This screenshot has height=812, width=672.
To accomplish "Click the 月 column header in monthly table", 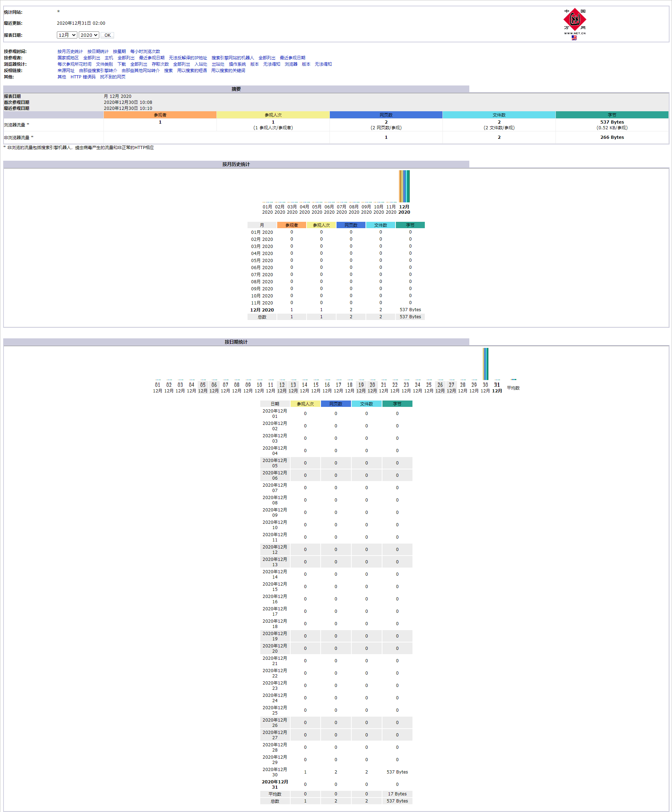I will click(262, 225).
